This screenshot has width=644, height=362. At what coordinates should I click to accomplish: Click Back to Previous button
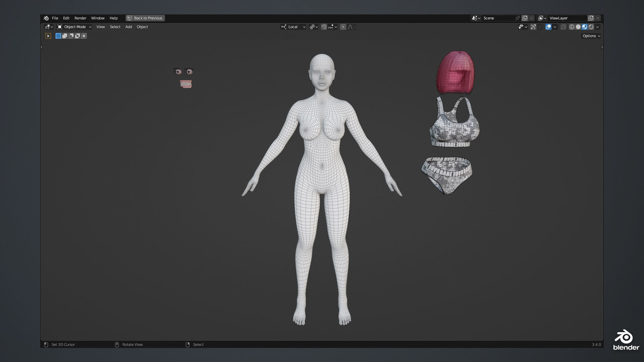(x=145, y=18)
